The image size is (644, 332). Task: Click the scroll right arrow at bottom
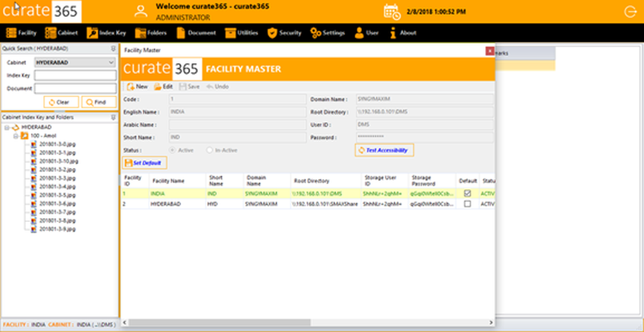click(x=491, y=322)
